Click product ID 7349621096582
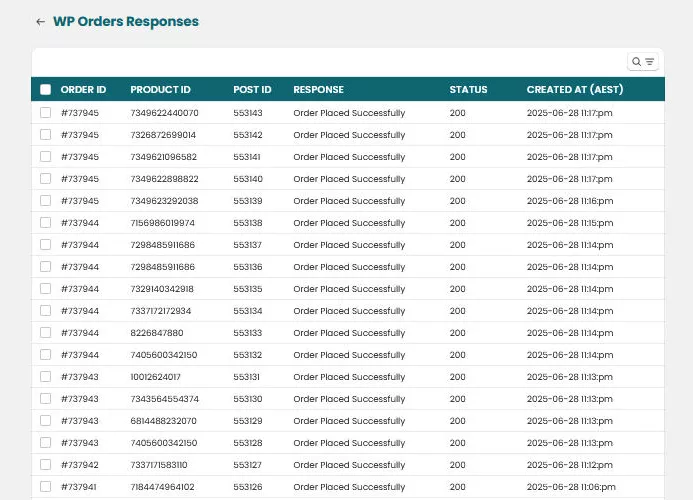 tap(164, 157)
